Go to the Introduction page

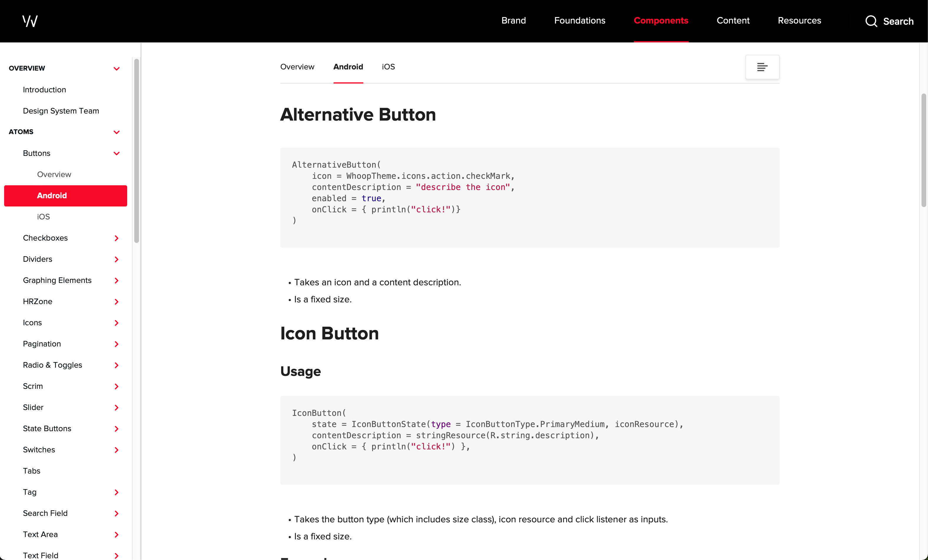tap(44, 90)
